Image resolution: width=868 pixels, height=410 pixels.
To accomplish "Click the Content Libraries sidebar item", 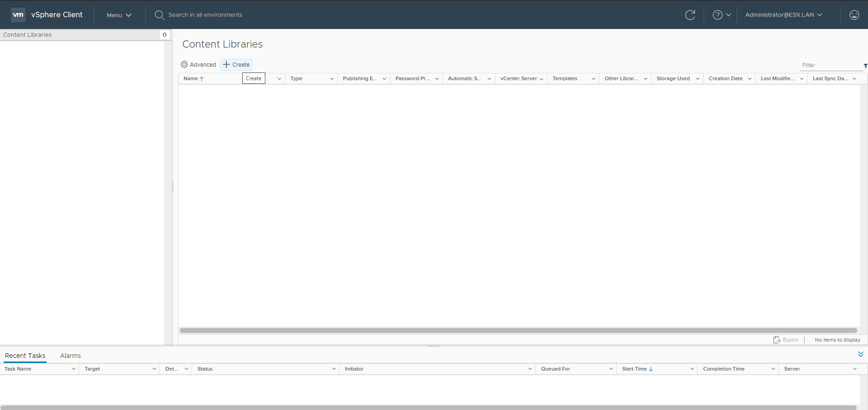I will tap(28, 35).
